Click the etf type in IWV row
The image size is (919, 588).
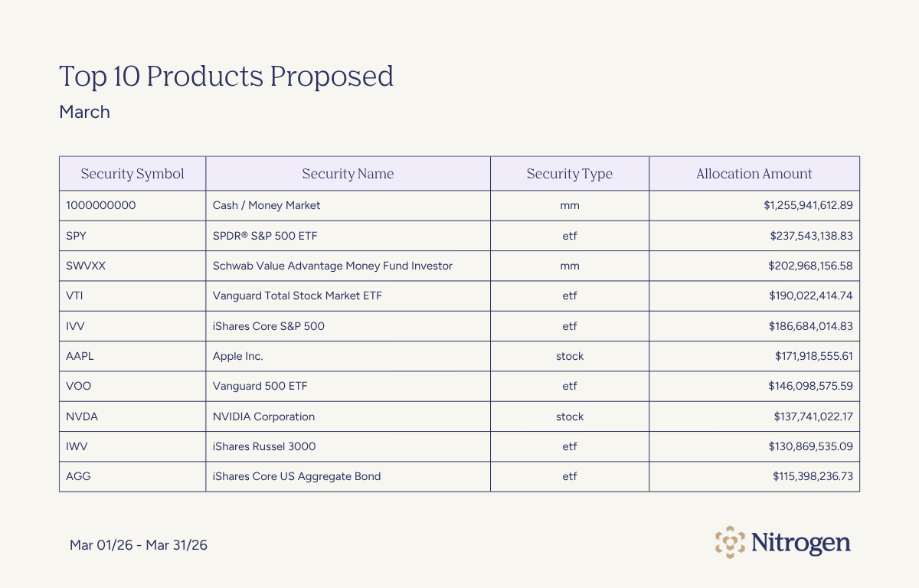(570, 446)
